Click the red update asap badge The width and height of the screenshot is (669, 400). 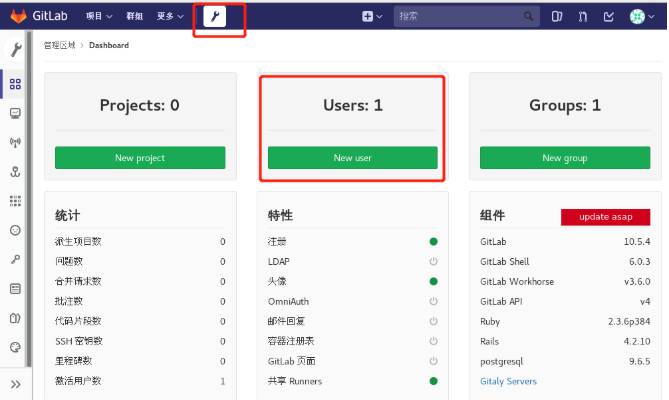tap(605, 217)
